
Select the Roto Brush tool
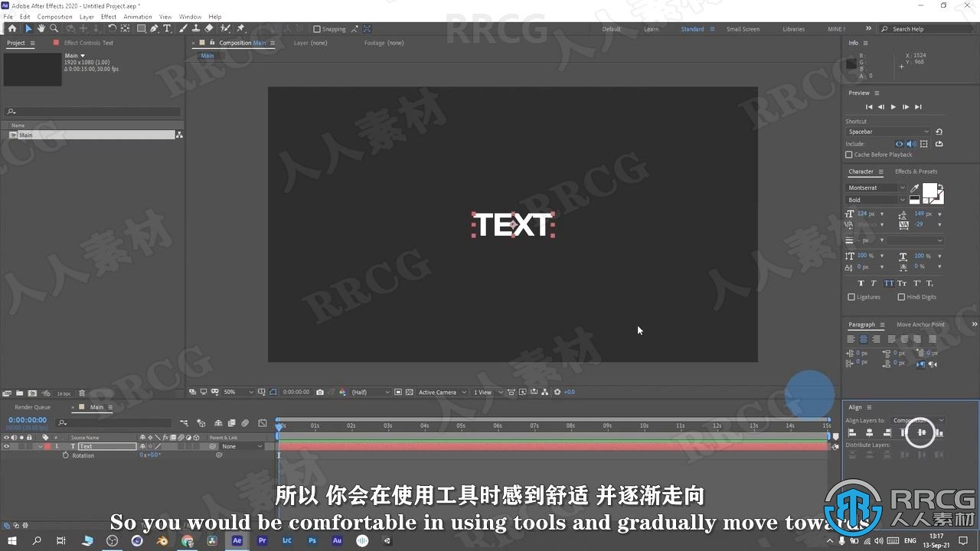[x=225, y=28]
